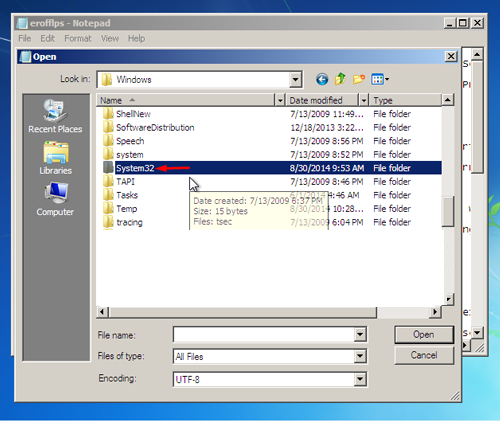500x421 pixels.
Task: Open the View menu in Notepad
Action: click(110, 39)
